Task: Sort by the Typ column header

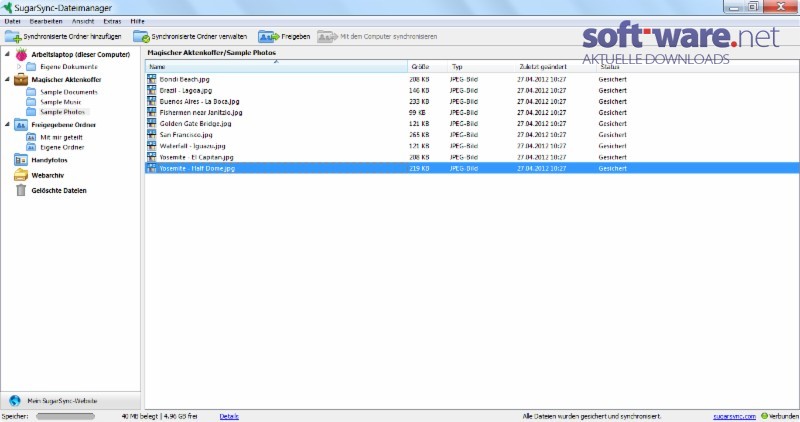Action: pyautogui.click(x=481, y=67)
